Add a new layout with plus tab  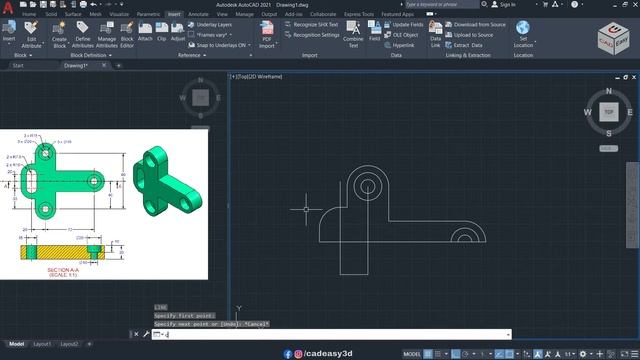point(89,344)
